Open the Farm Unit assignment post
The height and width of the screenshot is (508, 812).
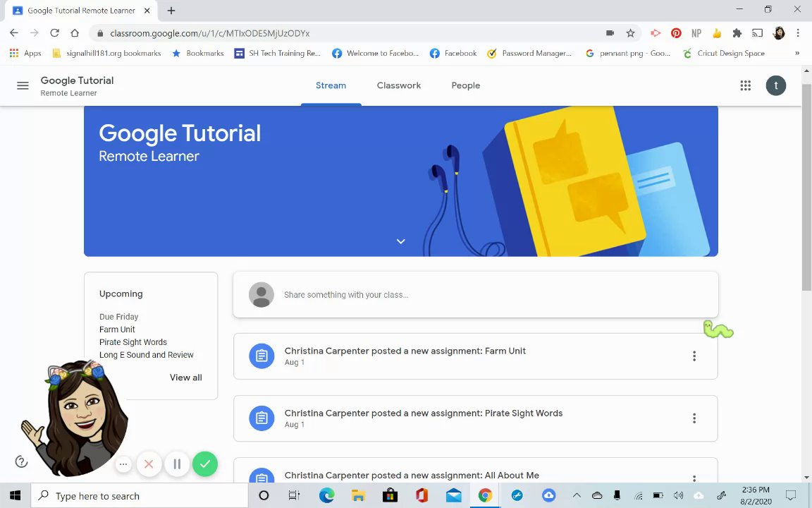475,356
